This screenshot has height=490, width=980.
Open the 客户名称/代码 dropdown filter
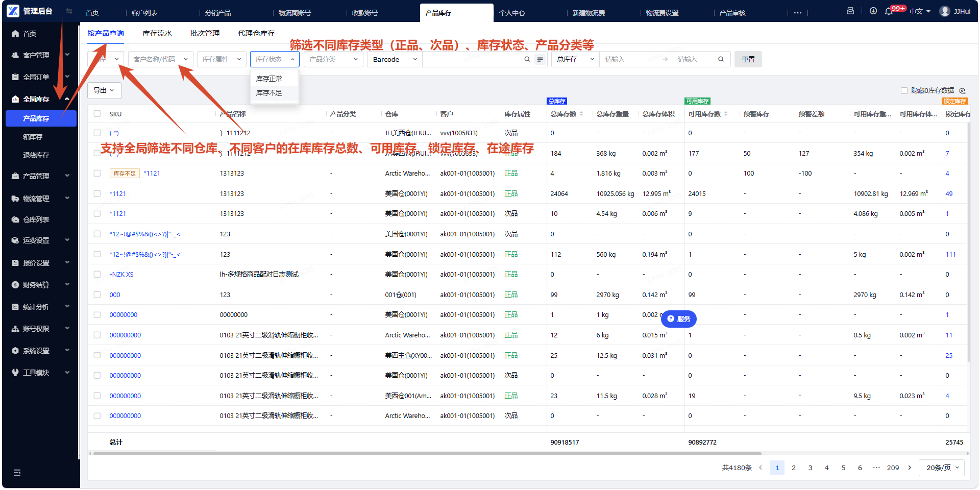tap(161, 59)
